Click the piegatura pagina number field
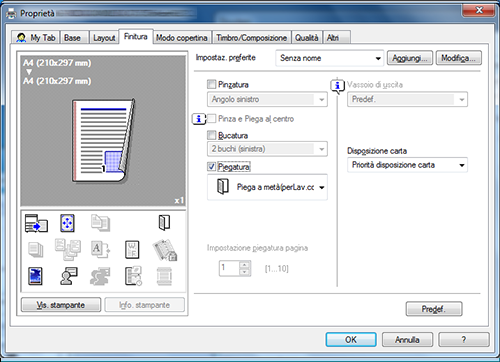The width and height of the screenshot is (500, 362). (229, 268)
